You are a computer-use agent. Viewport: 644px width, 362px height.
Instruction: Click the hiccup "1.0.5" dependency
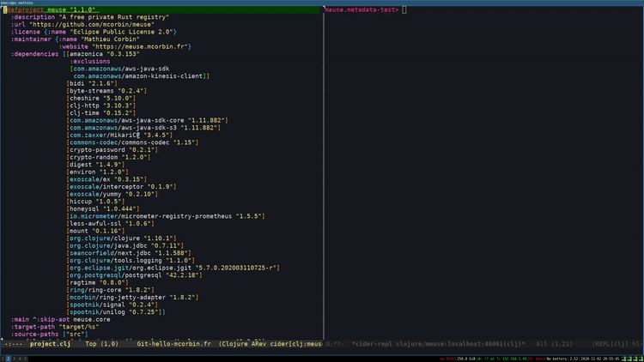pos(95,202)
